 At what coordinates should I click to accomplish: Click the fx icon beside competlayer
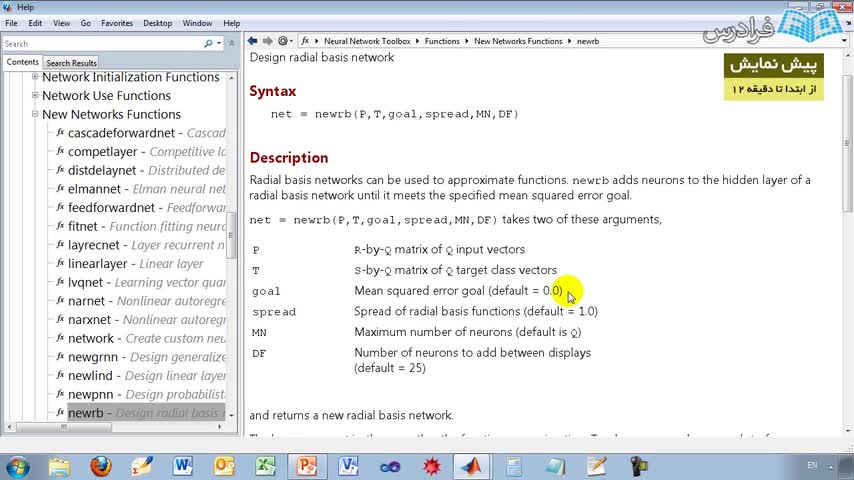point(60,151)
